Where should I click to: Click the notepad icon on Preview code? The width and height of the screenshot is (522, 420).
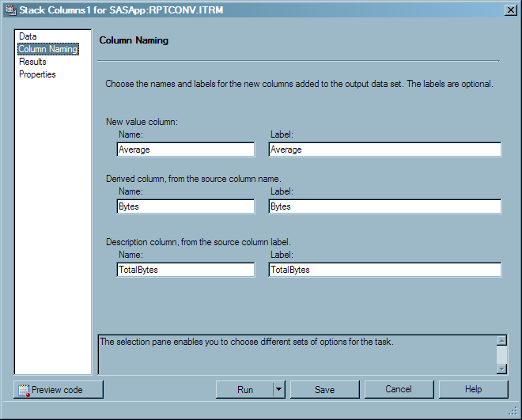(24, 390)
